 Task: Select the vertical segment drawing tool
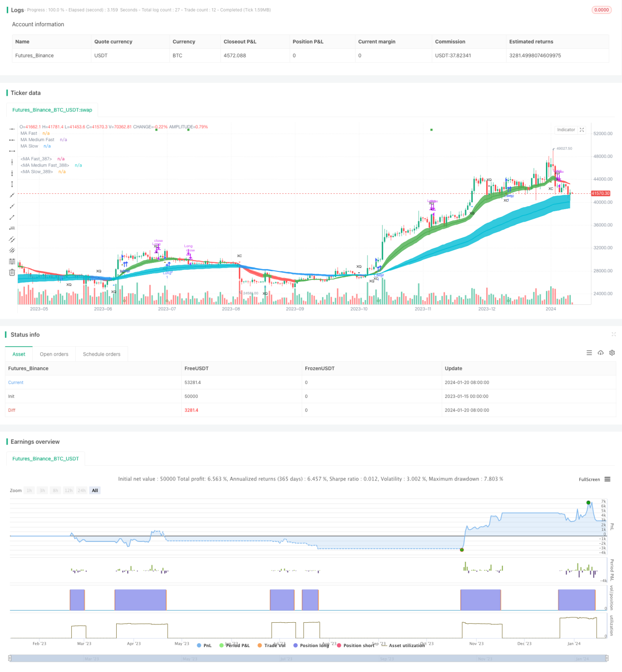(x=12, y=184)
